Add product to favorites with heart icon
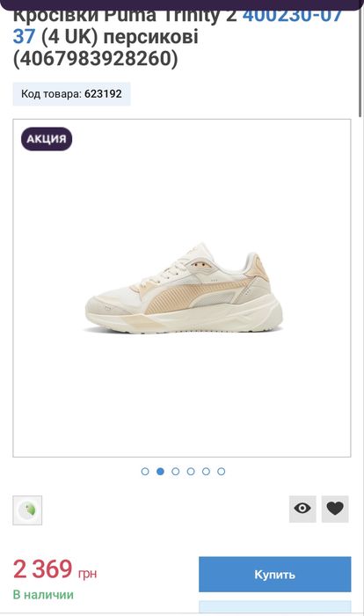 coord(335,509)
